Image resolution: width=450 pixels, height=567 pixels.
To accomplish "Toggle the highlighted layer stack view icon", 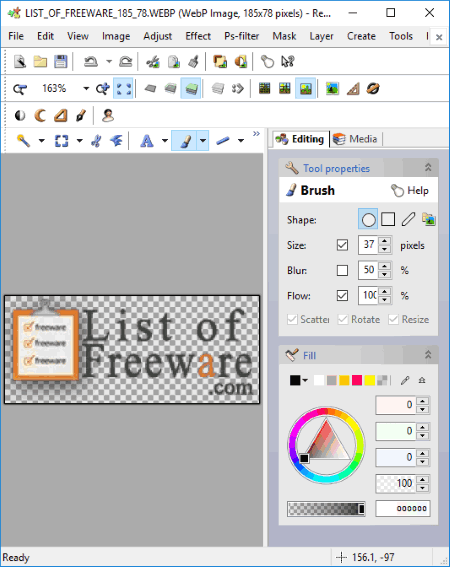I will pos(191,89).
